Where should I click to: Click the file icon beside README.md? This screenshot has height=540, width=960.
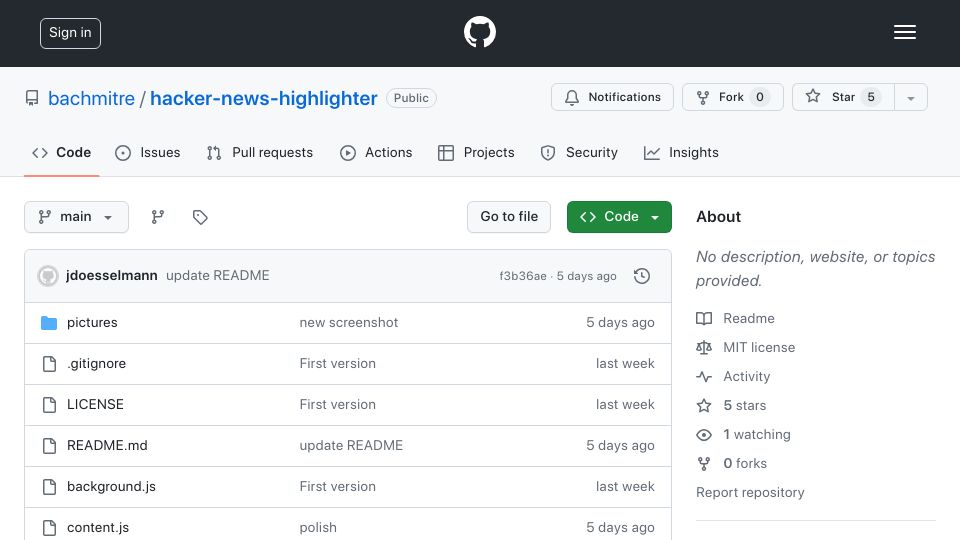49,446
